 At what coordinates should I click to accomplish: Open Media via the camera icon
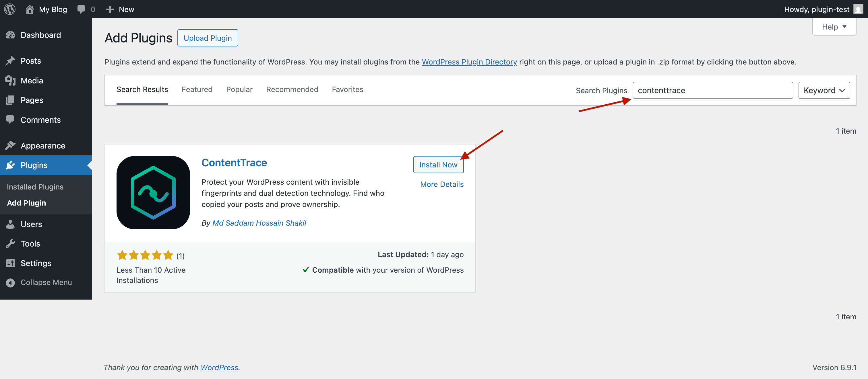tap(11, 81)
